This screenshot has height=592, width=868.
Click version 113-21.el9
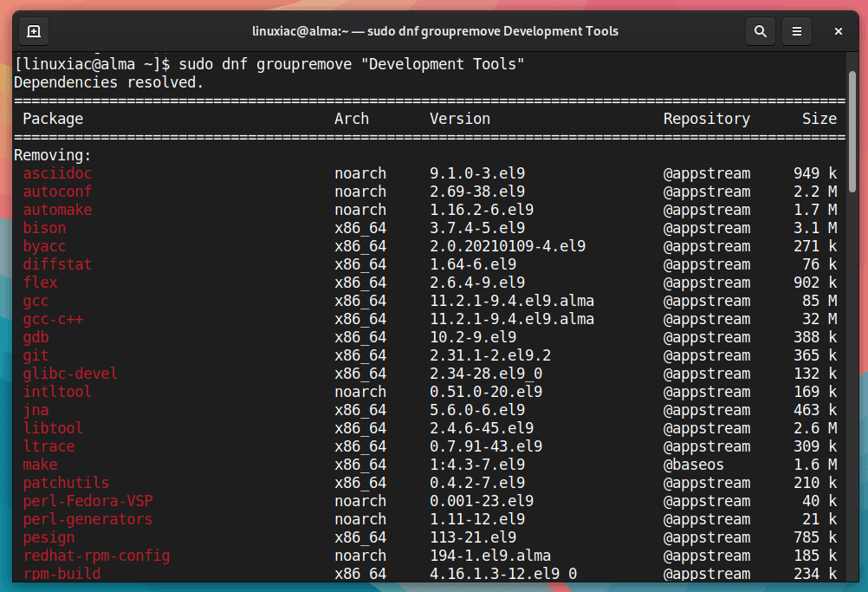(473, 537)
